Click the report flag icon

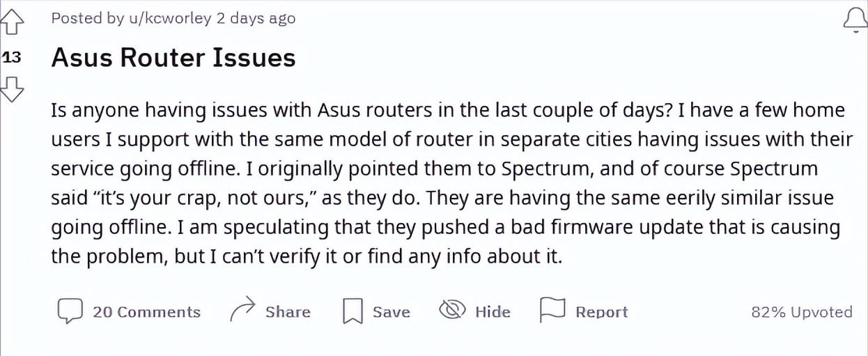pyautogui.click(x=552, y=310)
